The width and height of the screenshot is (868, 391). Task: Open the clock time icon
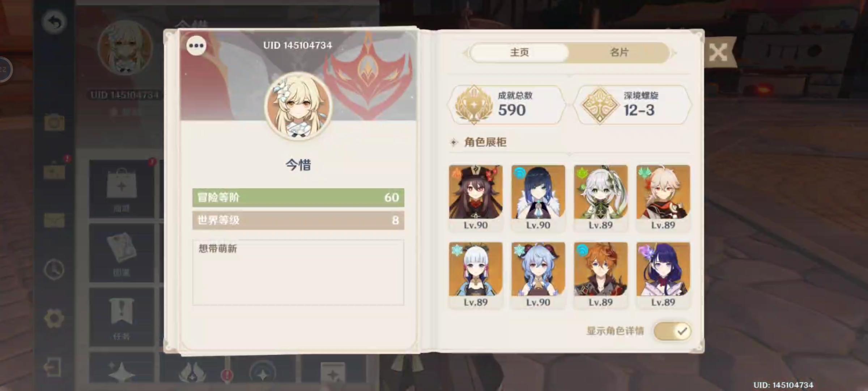pyautogui.click(x=54, y=270)
